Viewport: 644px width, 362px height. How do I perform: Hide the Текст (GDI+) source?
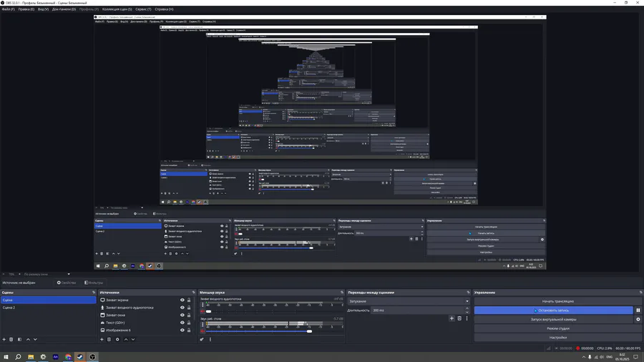[182, 323]
